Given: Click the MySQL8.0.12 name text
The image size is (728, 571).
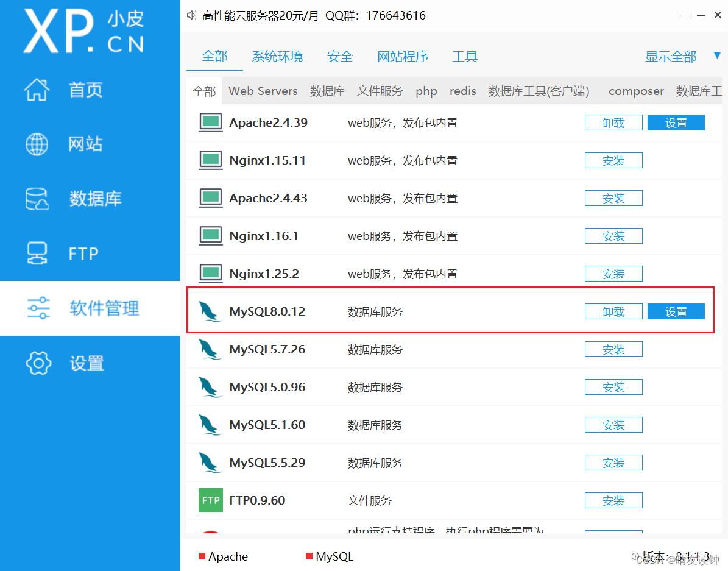Looking at the screenshot, I should click(x=267, y=311).
